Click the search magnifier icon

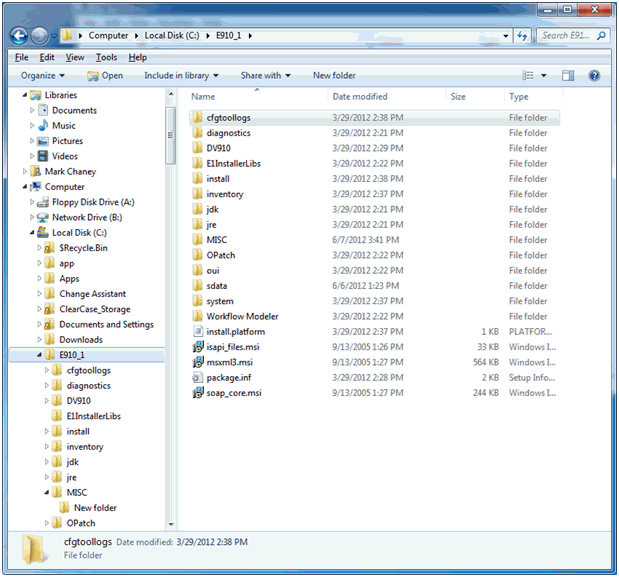tap(601, 36)
